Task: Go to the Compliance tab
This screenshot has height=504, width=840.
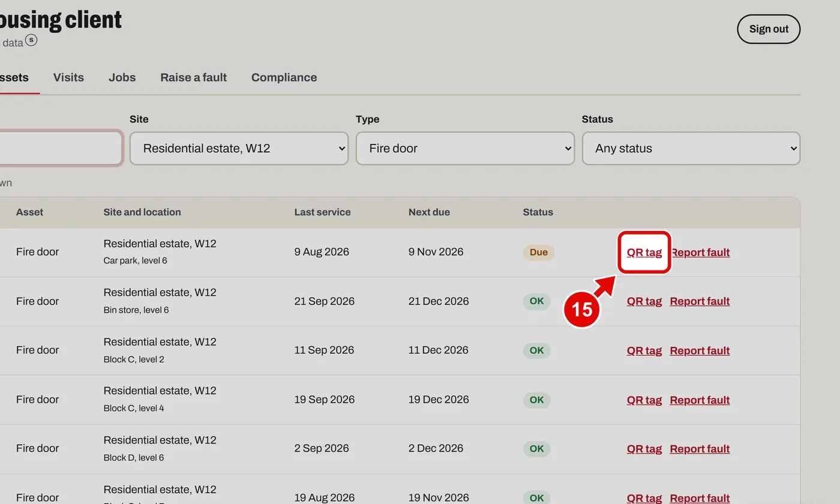Action: pos(284,77)
